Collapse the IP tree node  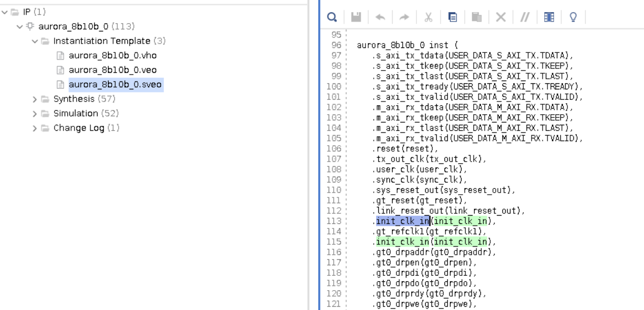click(4, 12)
